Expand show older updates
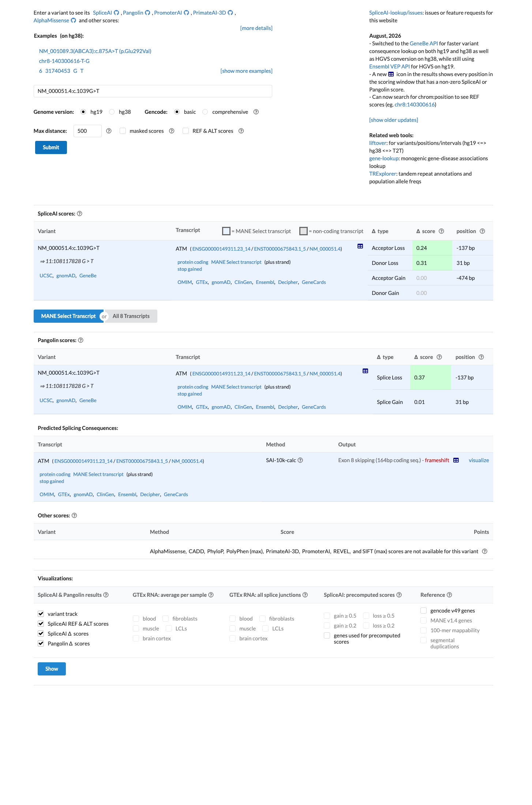Screen dimensions: 532x805 [393, 120]
